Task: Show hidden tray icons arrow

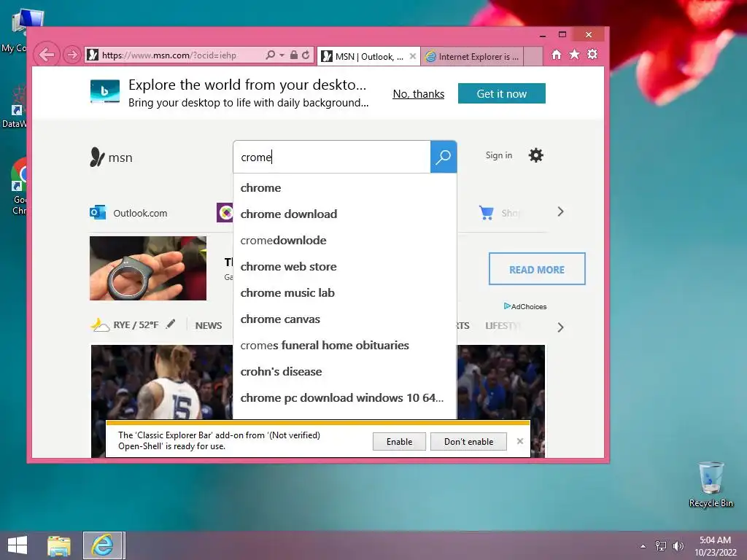Action: 643,546
